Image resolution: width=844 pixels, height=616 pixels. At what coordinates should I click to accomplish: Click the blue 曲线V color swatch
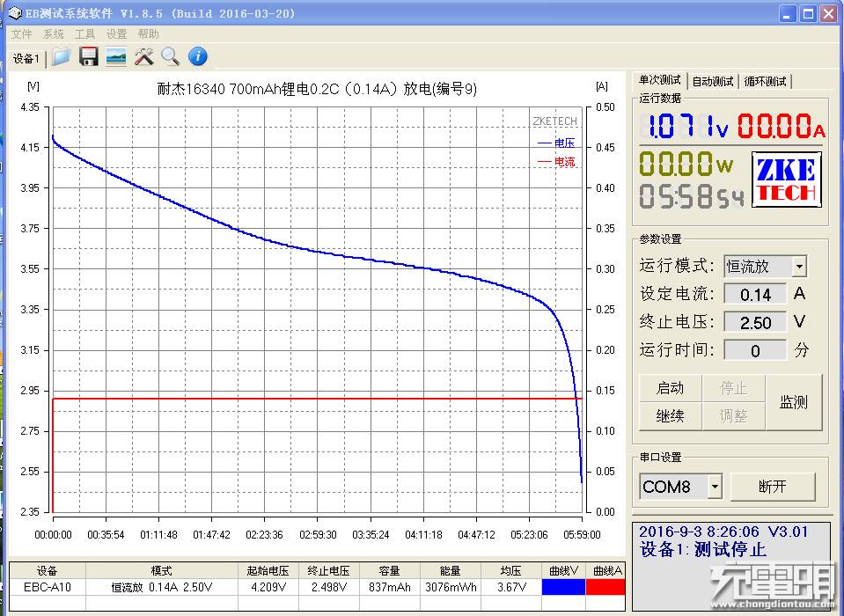[x=563, y=587]
